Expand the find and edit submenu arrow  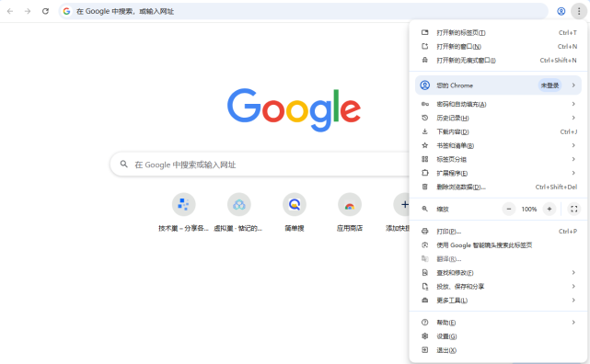click(x=573, y=272)
